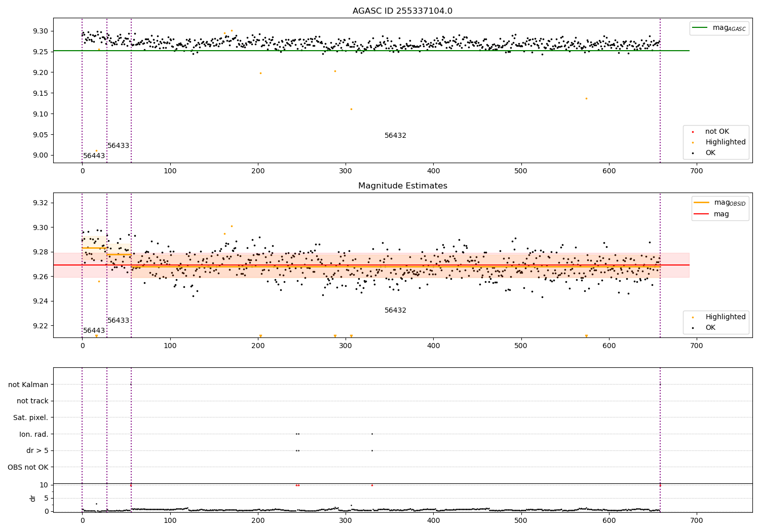Click the 56443 label in middle plot

pyautogui.click(x=94, y=331)
